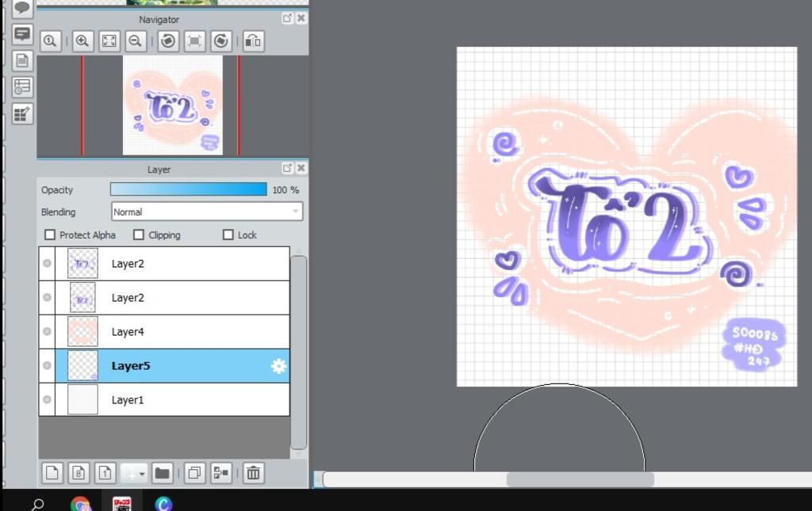Screen dimensions: 812x511
Task: Open the Blending mode dropdown
Action: coord(207,212)
